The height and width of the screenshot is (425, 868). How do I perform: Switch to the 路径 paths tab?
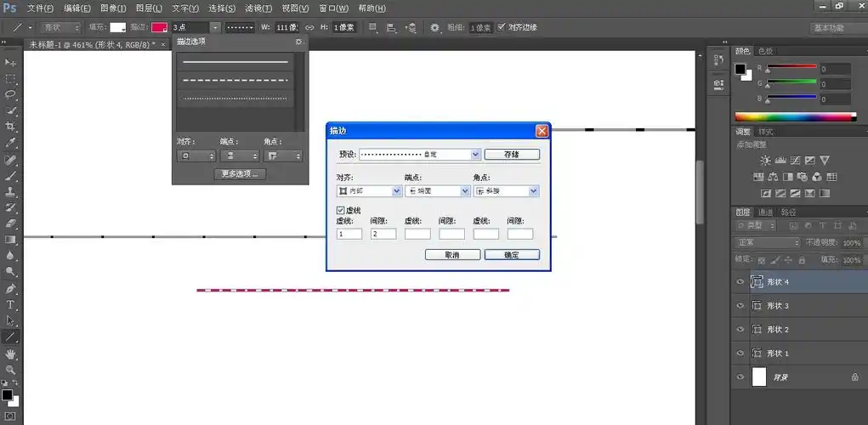coord(788,212)
